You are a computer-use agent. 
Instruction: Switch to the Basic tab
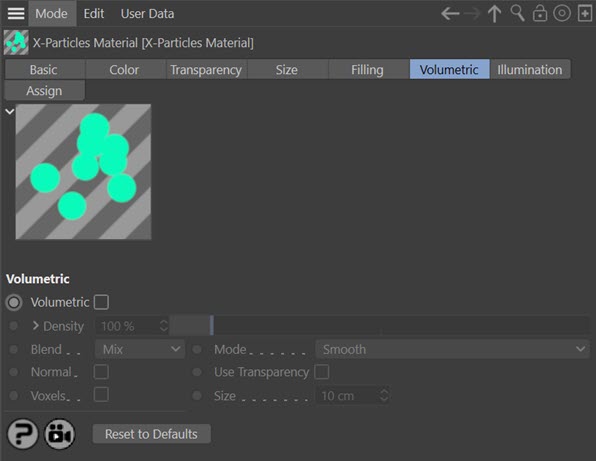click(44, 70)
